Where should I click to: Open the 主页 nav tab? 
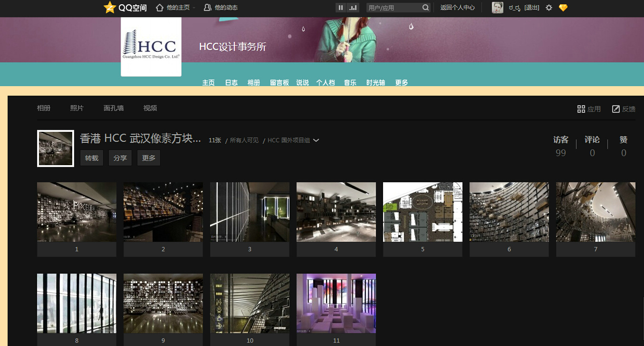pos(209,83)
